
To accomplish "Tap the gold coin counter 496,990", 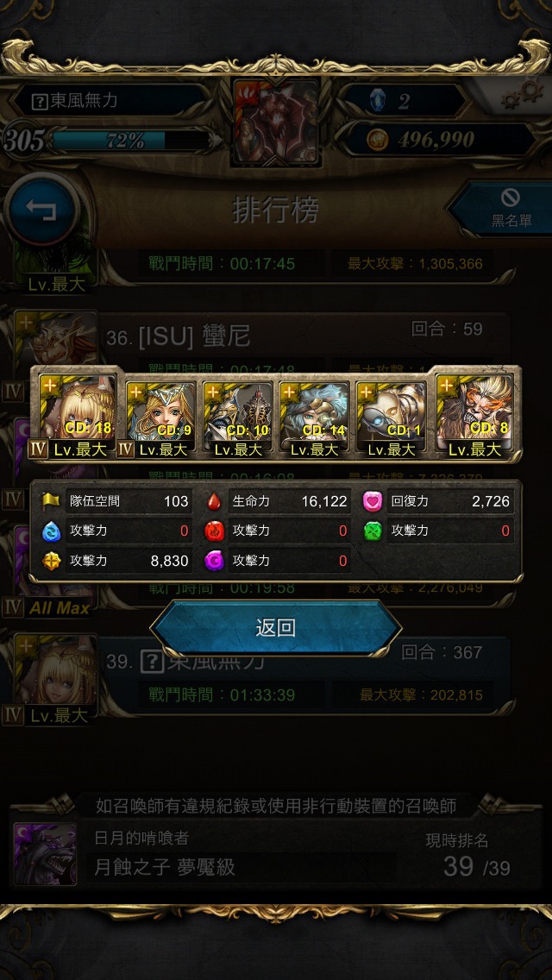I will [435, 140].
